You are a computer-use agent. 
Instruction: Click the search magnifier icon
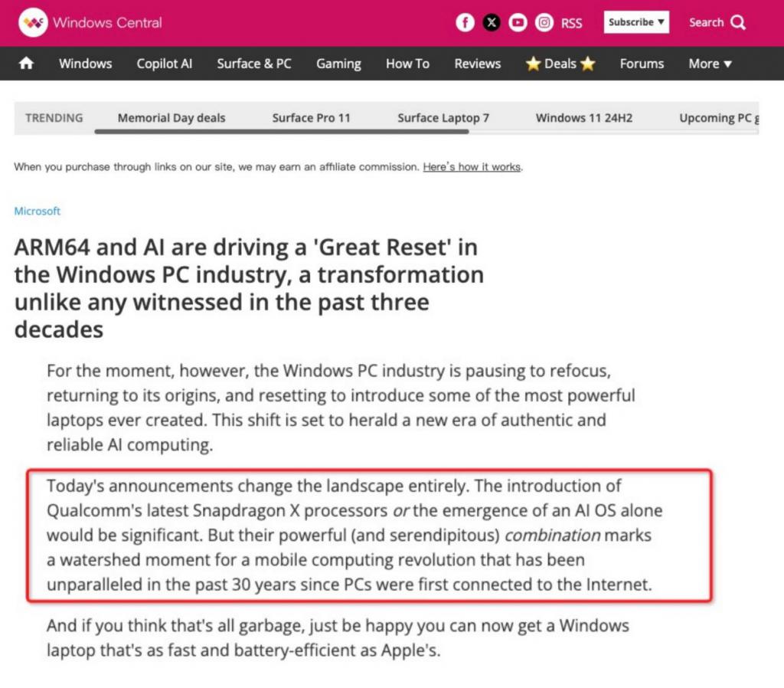(x=738, y=22)
